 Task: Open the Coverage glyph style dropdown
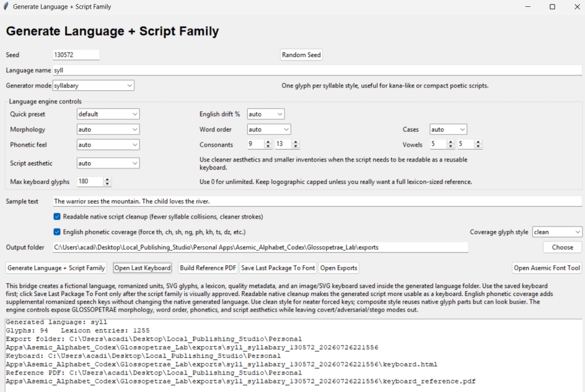pos(557,232)
